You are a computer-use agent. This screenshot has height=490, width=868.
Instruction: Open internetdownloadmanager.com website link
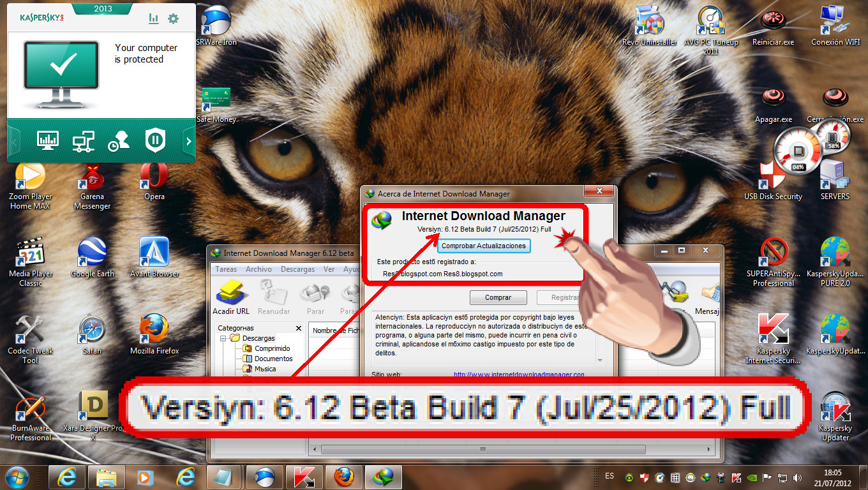pos(519,375)
